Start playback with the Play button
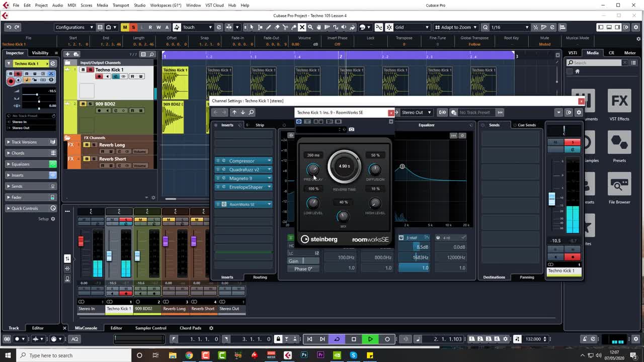This screenshot has height=362, width=644. pos(370,339)
